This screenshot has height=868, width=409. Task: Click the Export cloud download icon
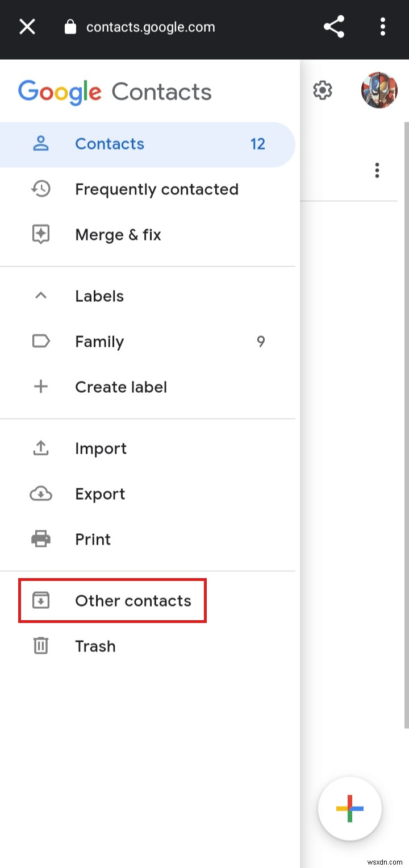tap(40, 493)
